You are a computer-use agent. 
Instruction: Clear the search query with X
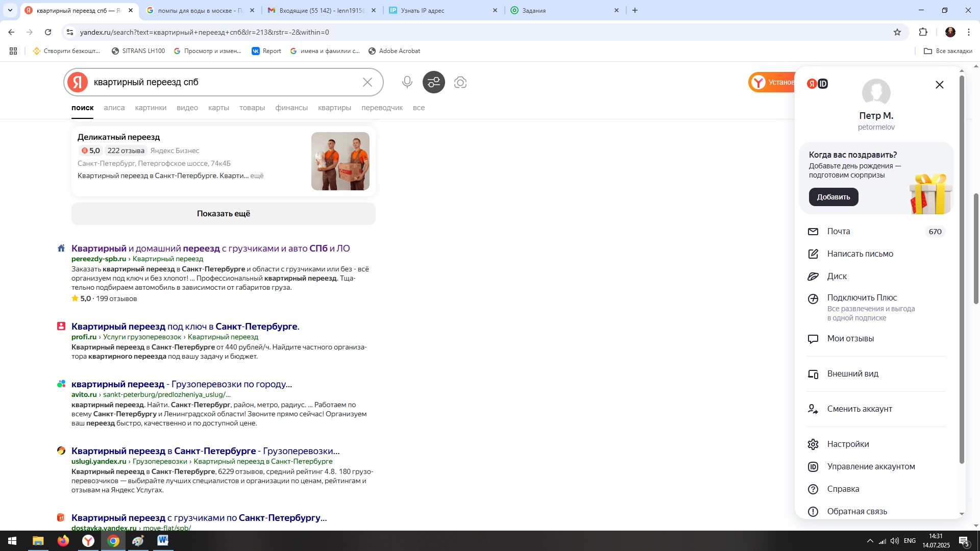click(x=367, y=82)
